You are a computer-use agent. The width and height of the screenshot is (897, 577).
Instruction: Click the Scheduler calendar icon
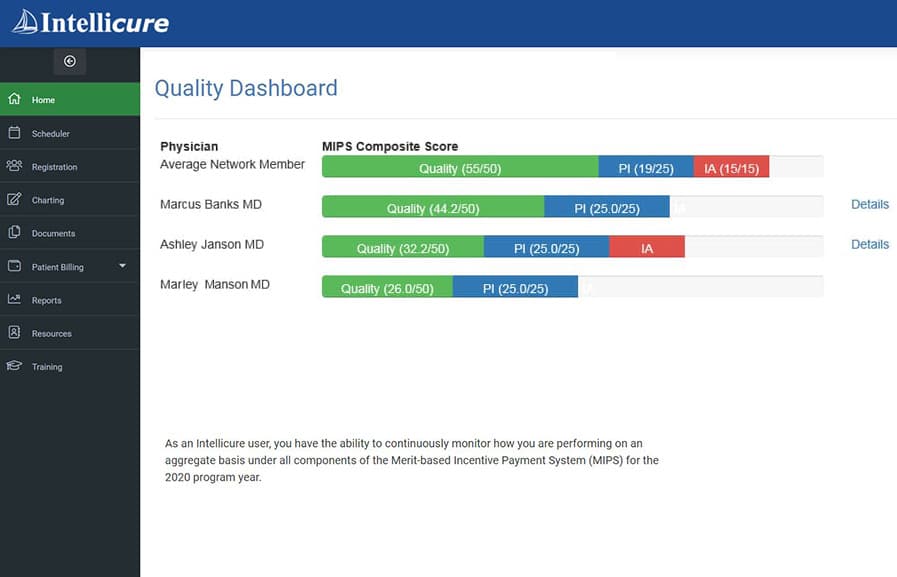coord(14,133)
